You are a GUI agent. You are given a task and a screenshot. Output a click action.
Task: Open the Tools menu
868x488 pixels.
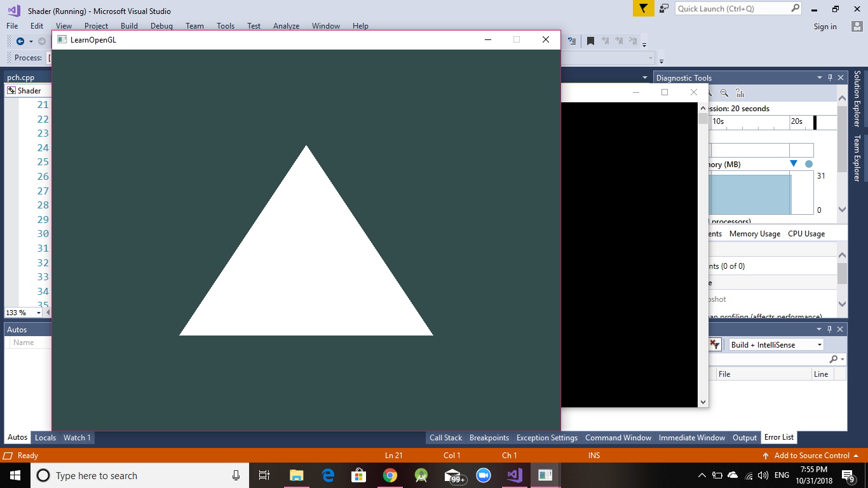tap(226, 26)
